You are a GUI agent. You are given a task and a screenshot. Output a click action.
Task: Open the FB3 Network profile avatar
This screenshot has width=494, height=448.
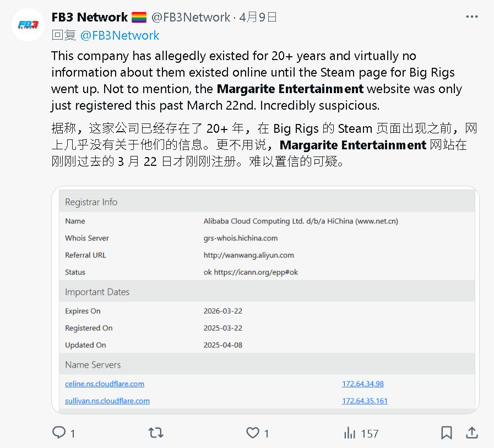point(28,25)
